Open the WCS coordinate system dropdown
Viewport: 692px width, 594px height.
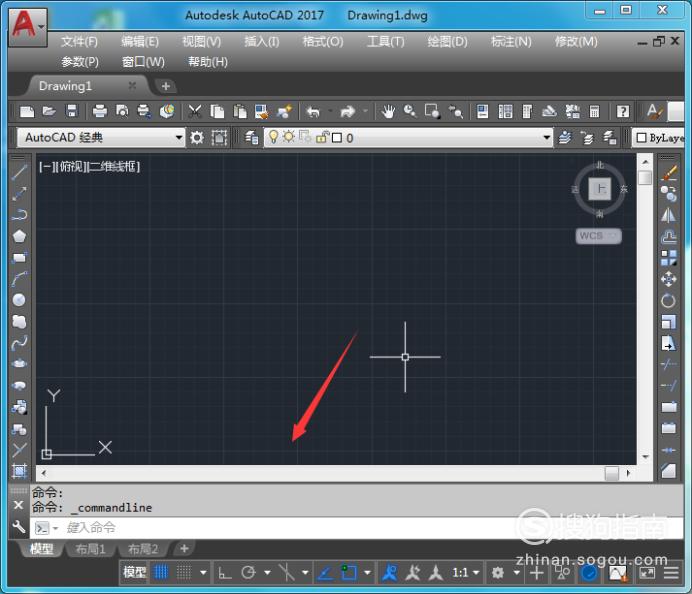(598, 236)
